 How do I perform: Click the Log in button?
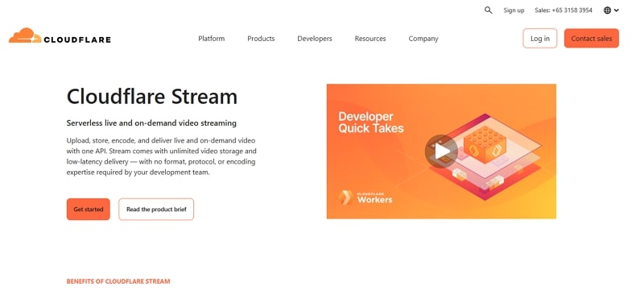539,38
